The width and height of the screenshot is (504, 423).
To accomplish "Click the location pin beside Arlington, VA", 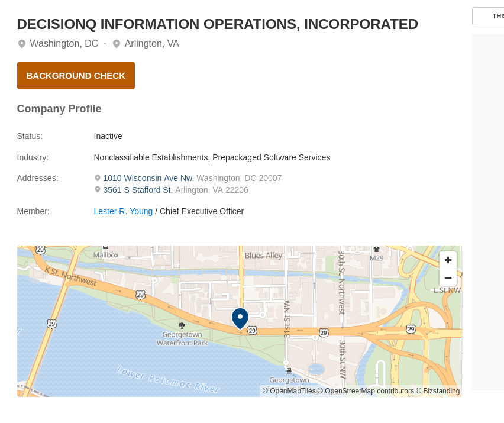I will 117,44.
